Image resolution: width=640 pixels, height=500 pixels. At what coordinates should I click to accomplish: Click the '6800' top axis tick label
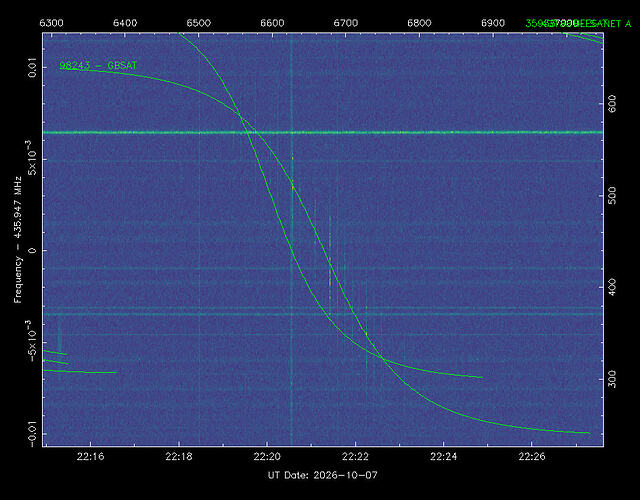419,23
